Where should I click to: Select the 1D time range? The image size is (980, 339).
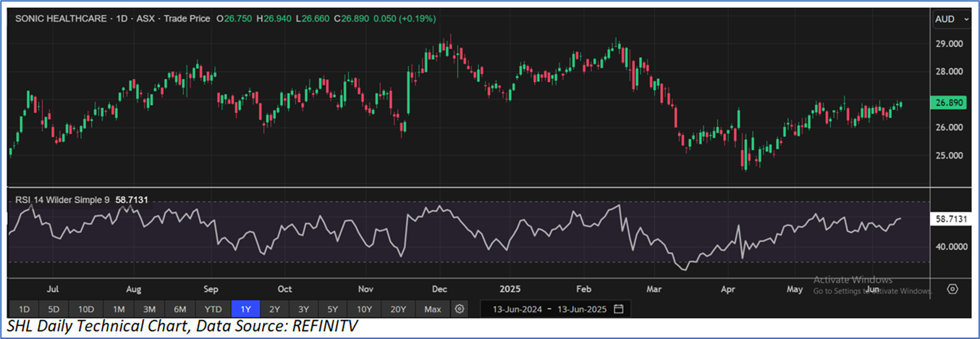pos(24,309)
